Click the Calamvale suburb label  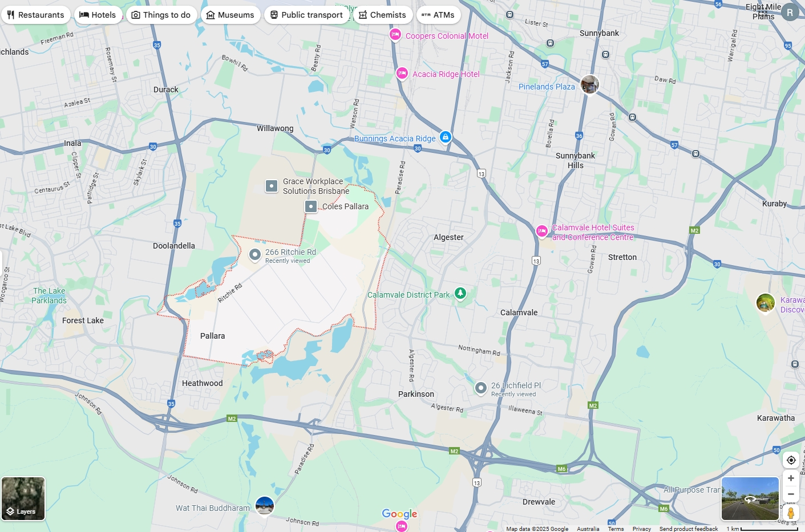[x=519, y=312]
